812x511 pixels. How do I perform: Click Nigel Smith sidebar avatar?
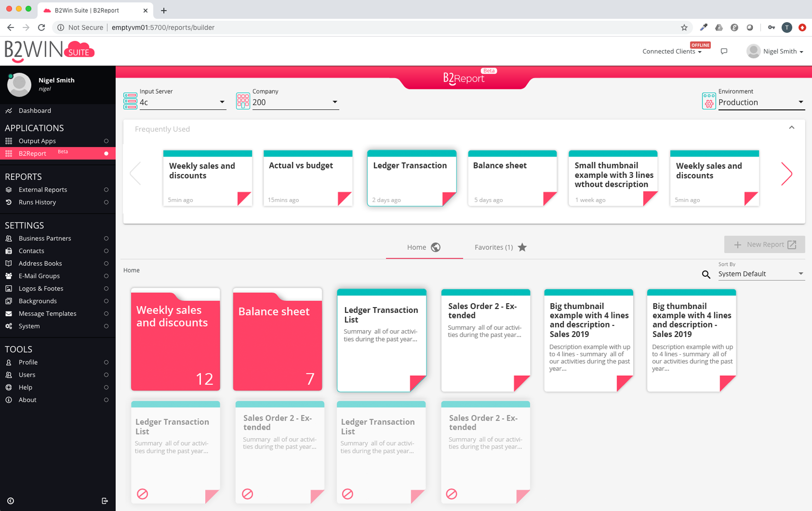point(19,85)
